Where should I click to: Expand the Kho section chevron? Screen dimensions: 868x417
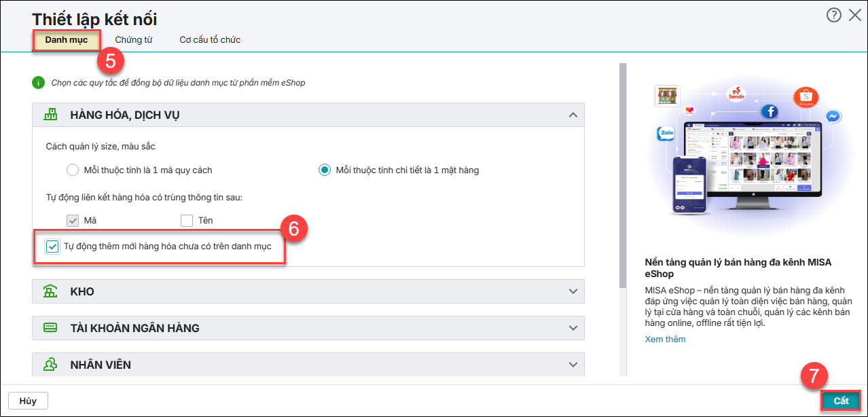click(573, 291)
